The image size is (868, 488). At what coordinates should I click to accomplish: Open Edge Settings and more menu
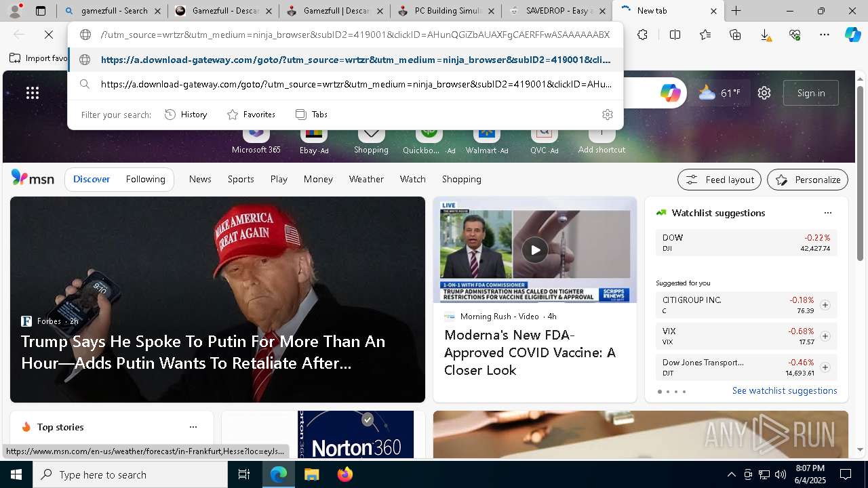tap(825, 35)
